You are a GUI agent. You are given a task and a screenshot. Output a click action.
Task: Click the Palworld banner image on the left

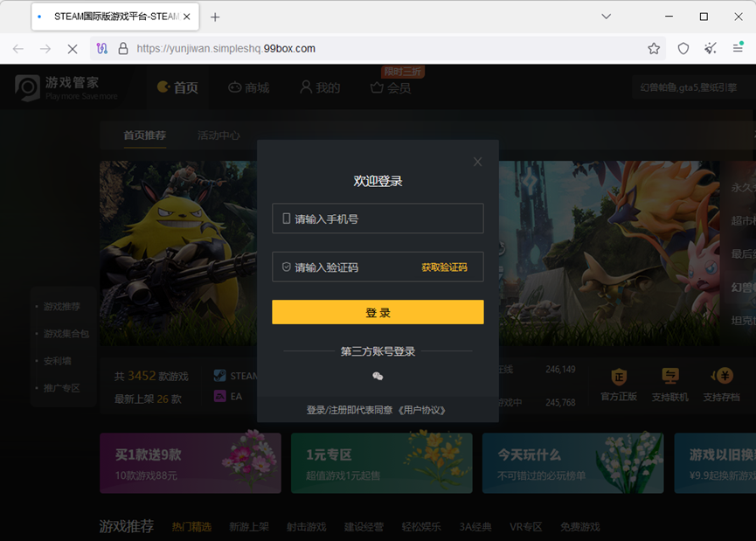click(x=178, y=253)
